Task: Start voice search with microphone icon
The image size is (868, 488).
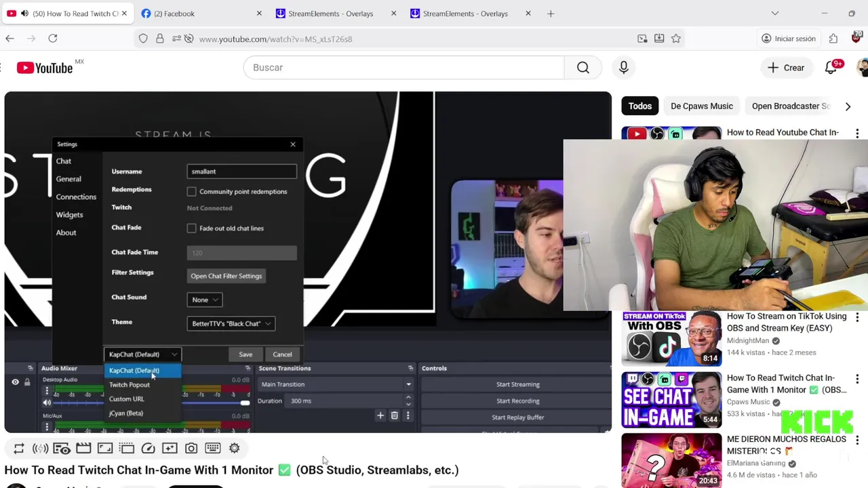Action: coord(624,67)
